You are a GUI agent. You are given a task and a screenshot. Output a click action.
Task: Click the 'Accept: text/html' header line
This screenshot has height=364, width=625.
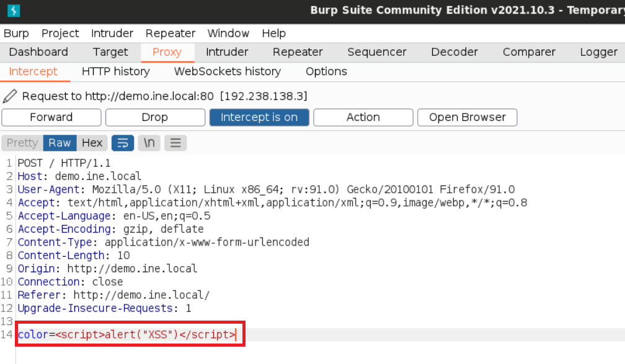click(272, 203)
